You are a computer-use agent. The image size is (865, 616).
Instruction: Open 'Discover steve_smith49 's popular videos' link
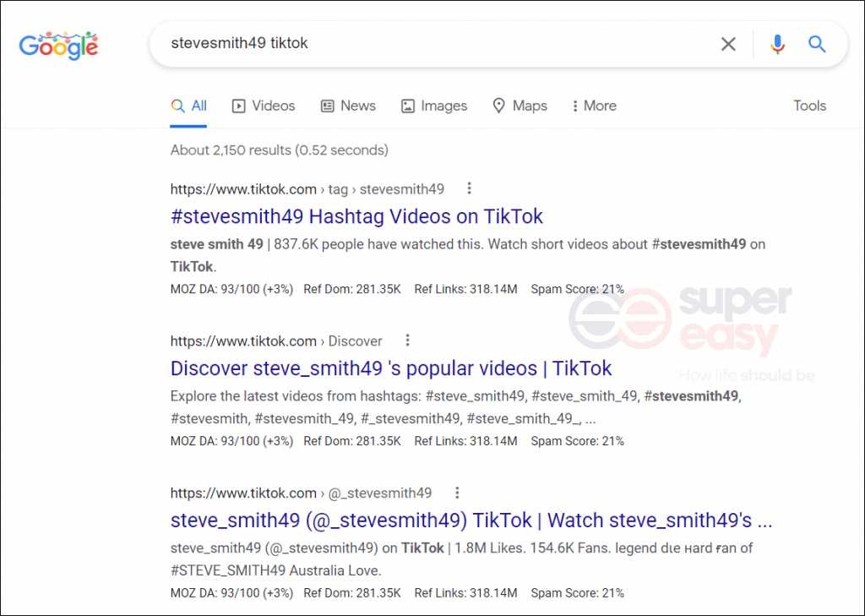[391, 368]
